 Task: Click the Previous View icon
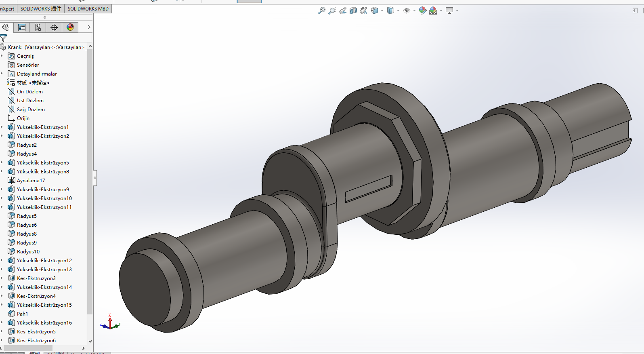click(343, 11)
